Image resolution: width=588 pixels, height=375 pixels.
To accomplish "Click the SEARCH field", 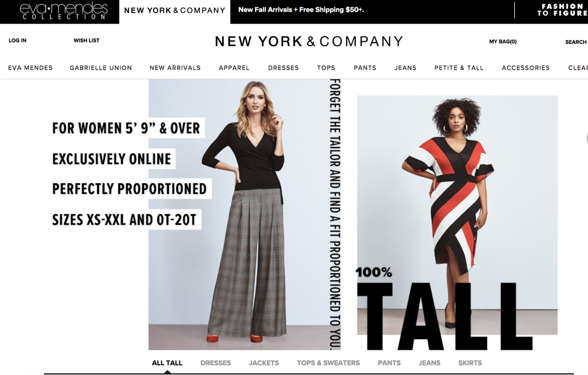I will click(575, 42).
